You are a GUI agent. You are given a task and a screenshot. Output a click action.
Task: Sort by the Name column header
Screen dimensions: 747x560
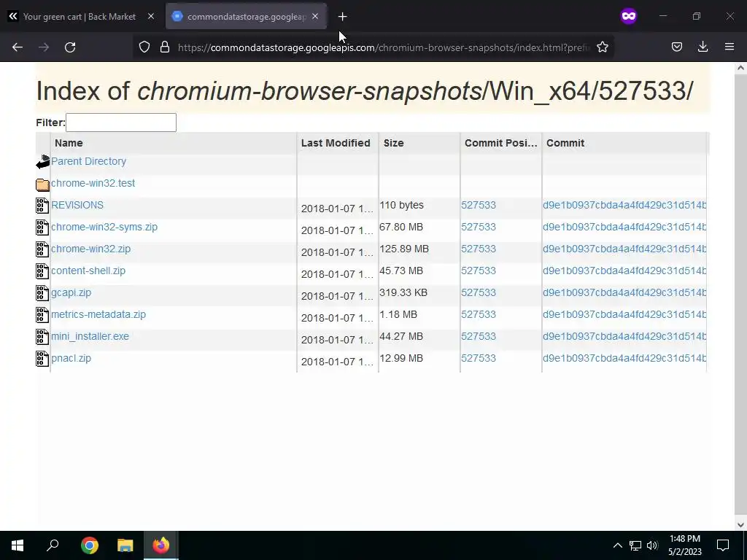[x=174, y=144]
